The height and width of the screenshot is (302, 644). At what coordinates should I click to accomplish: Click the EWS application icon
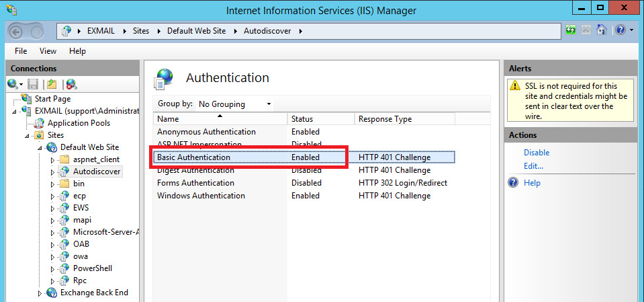(65, 208)
